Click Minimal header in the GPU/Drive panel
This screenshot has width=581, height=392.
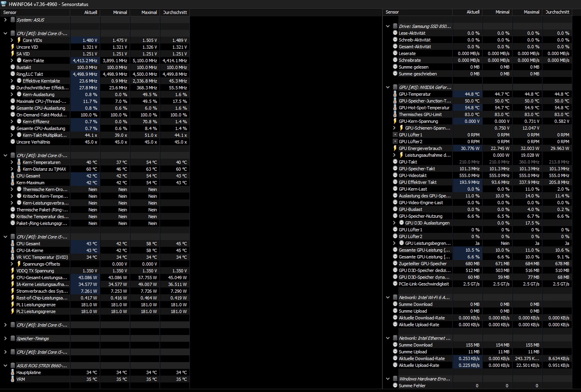click(x=497, y=12)
